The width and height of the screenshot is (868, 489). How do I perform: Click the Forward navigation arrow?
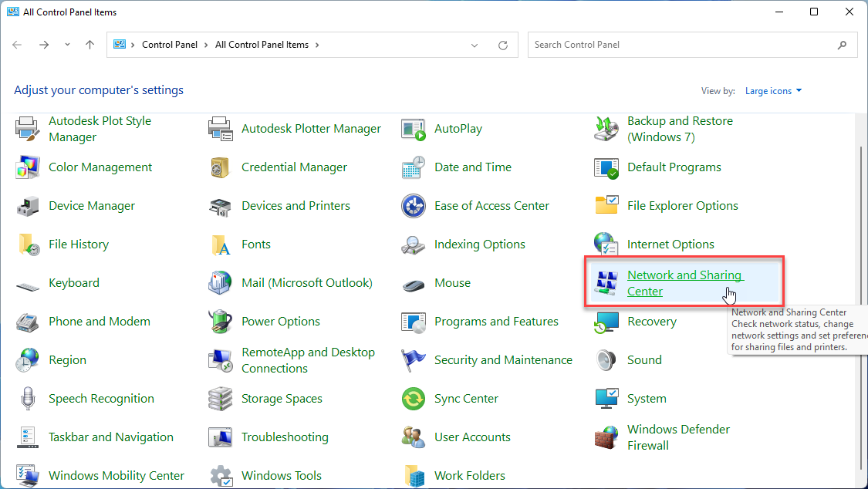[x=44, y=45]
